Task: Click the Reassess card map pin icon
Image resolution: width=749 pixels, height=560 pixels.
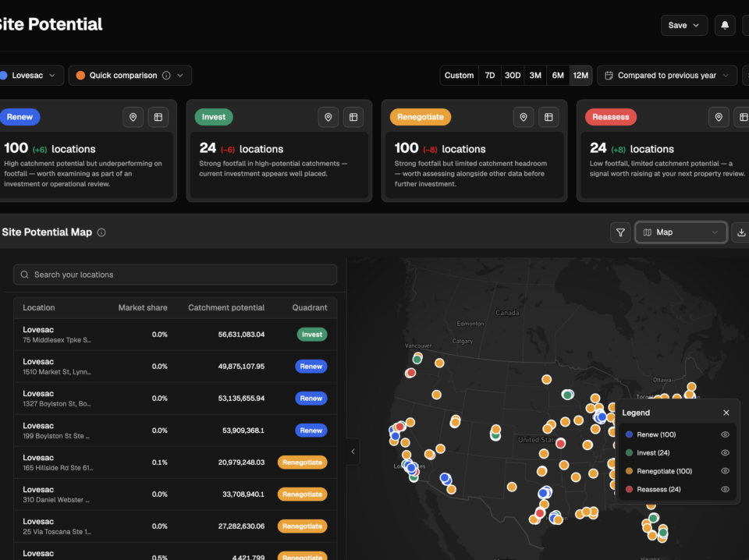Action: click(719, 117)
